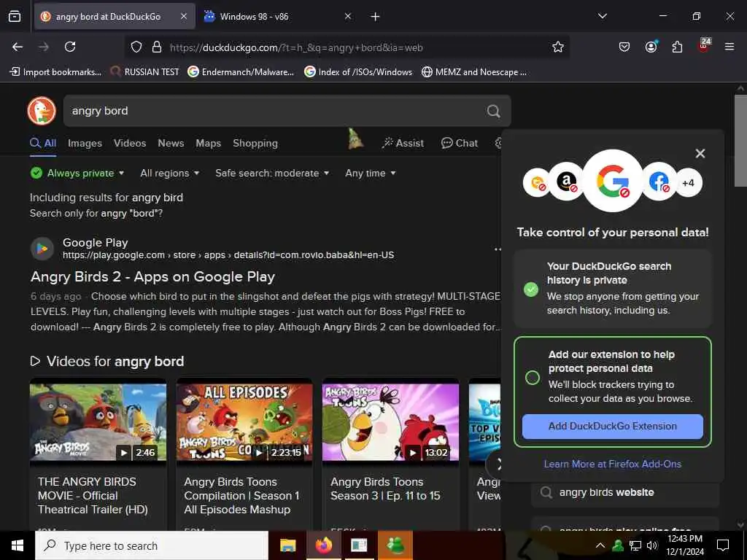Open the Safe search: moderate dropdown
Image resolution: width=747 pixels, height=560 pixels.
coord(272,174)
